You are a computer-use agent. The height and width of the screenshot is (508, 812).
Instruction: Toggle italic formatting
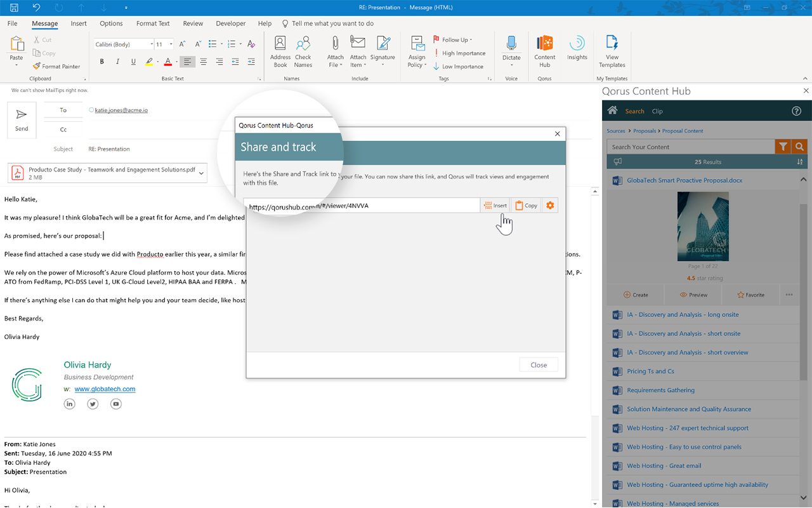[x=117, y=62]
